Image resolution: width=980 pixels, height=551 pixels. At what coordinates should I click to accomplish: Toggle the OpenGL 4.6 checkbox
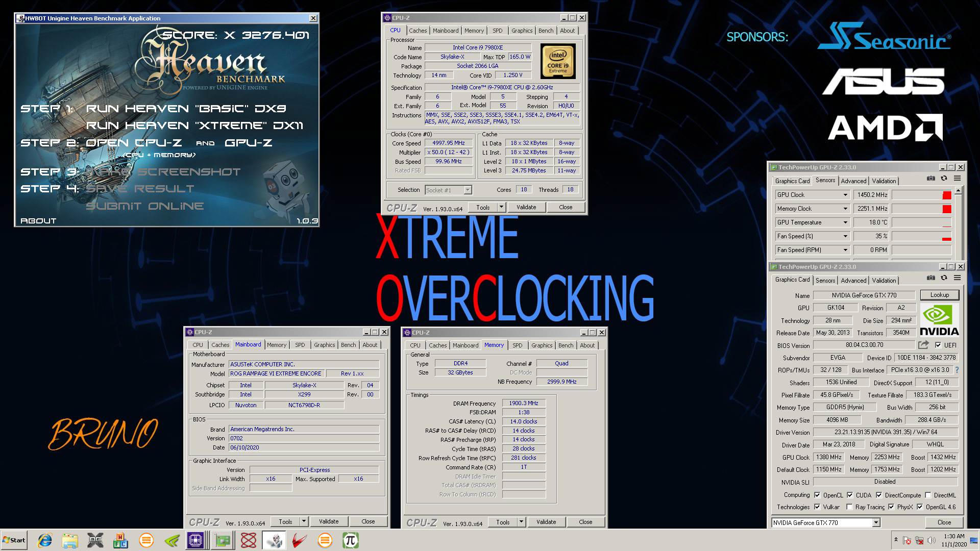(920, 507)
